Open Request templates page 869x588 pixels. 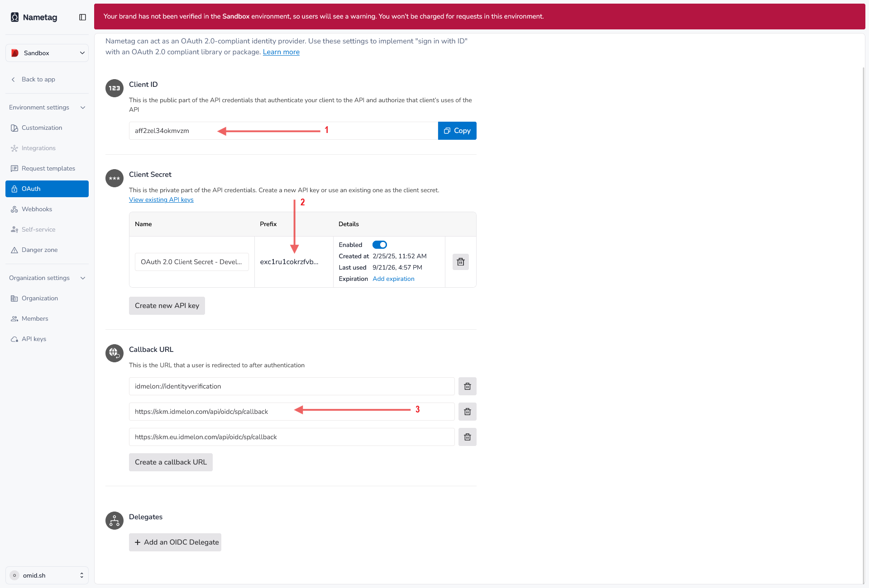tap(47, 168)
